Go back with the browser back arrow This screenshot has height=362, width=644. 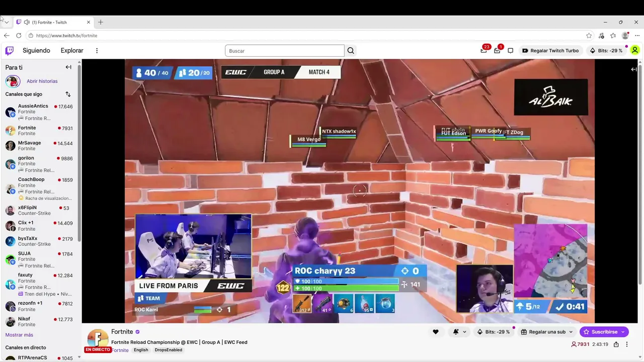7,36
